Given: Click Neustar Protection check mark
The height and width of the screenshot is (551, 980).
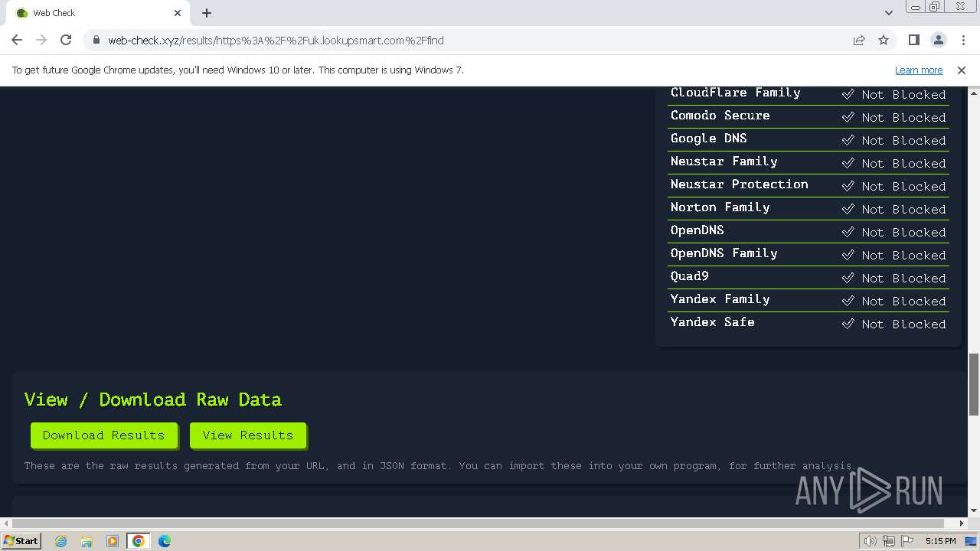Looking at the screenshot, I should [848, 186].
